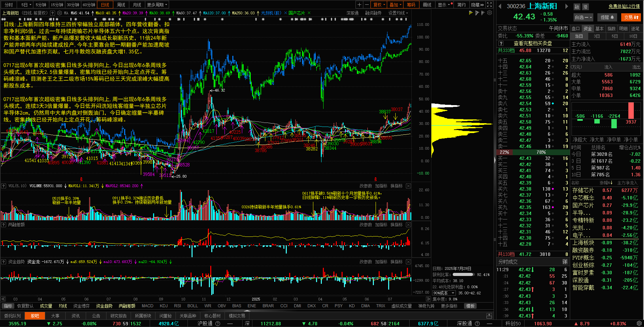The image size is (644, 327).
Task: Remove the 国产芯片 tag with its X
Action: (x=309, y=13)
